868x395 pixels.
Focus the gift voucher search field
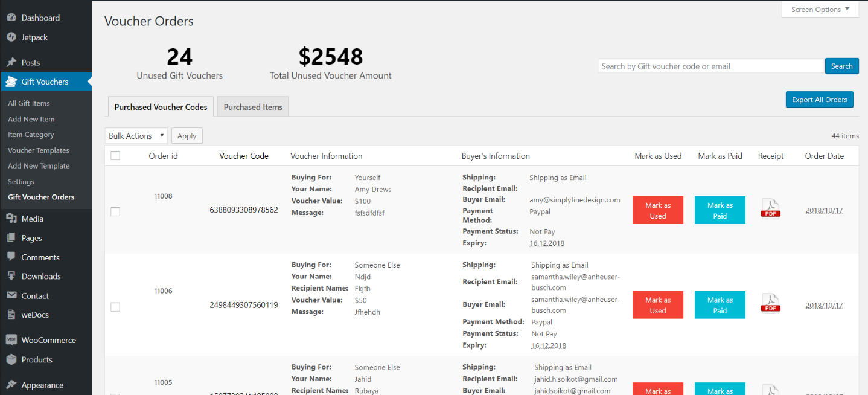[711, 66]
